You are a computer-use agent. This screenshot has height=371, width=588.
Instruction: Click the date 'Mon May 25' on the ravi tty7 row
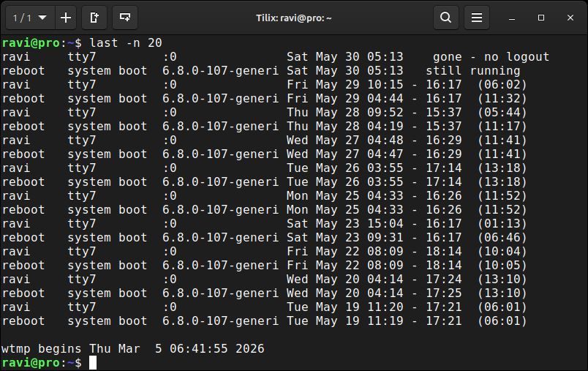(323, 196)
